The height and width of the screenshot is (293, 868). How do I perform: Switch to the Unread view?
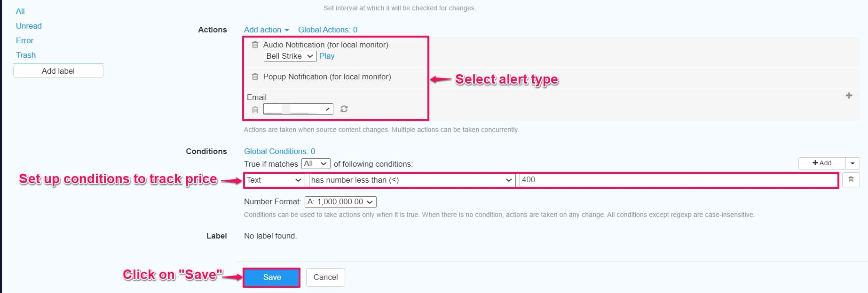pos(28,26)
